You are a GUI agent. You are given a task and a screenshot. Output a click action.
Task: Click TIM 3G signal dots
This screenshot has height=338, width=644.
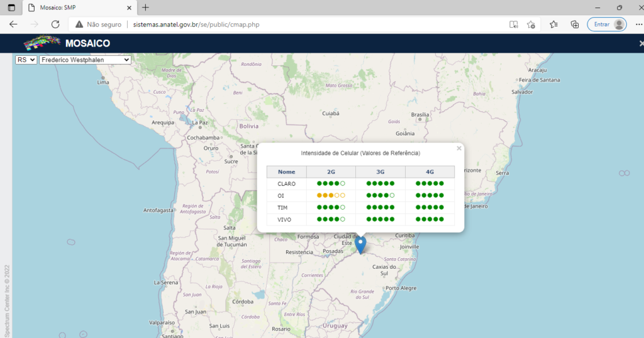pos(380,207)
